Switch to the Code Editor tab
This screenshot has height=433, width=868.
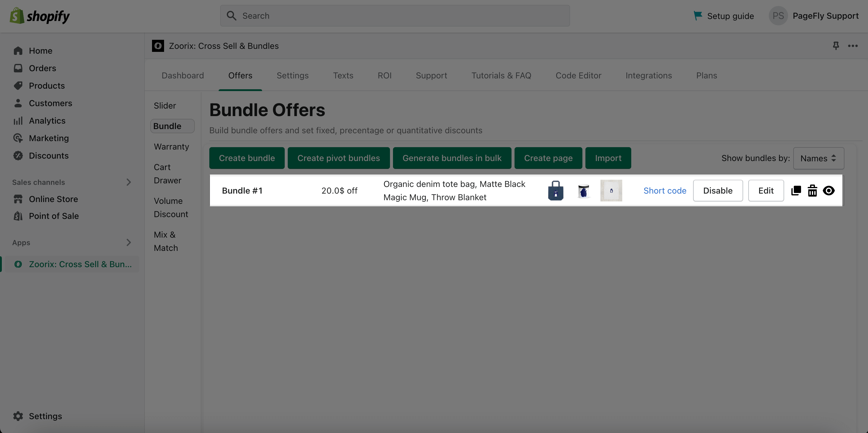578,75
